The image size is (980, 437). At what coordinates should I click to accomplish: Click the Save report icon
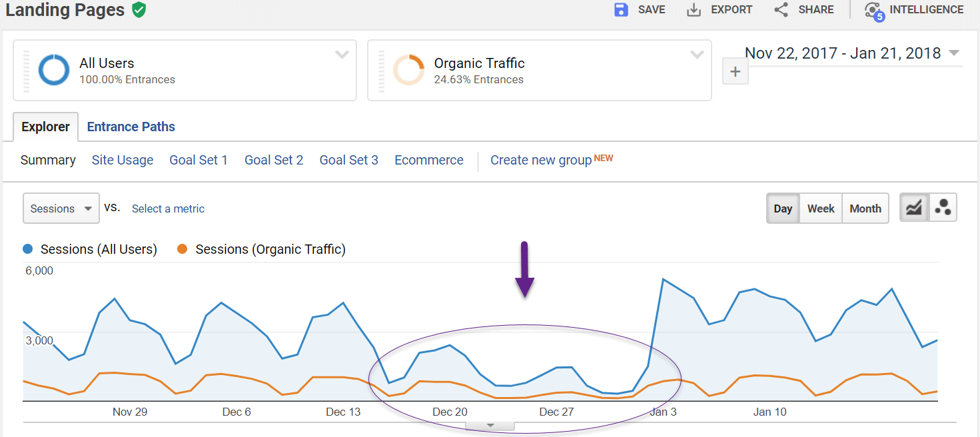pyautogui.click(x=620, y=9)
